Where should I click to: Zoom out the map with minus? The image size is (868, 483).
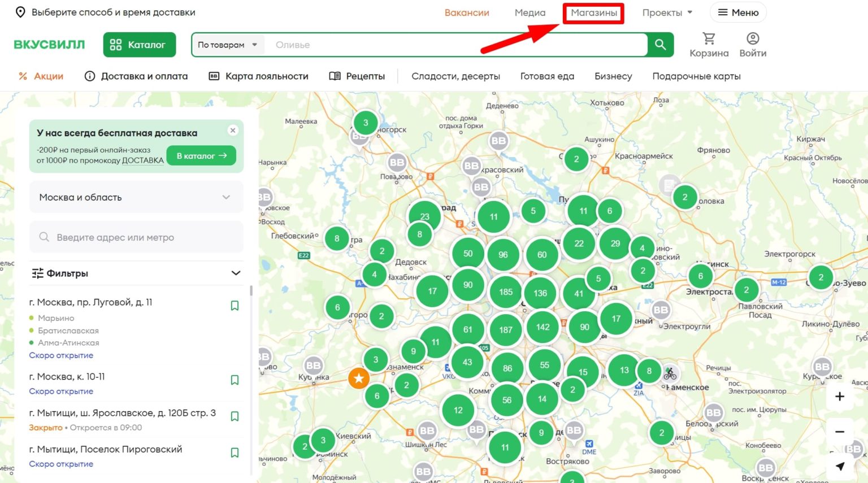click(840, 432)
